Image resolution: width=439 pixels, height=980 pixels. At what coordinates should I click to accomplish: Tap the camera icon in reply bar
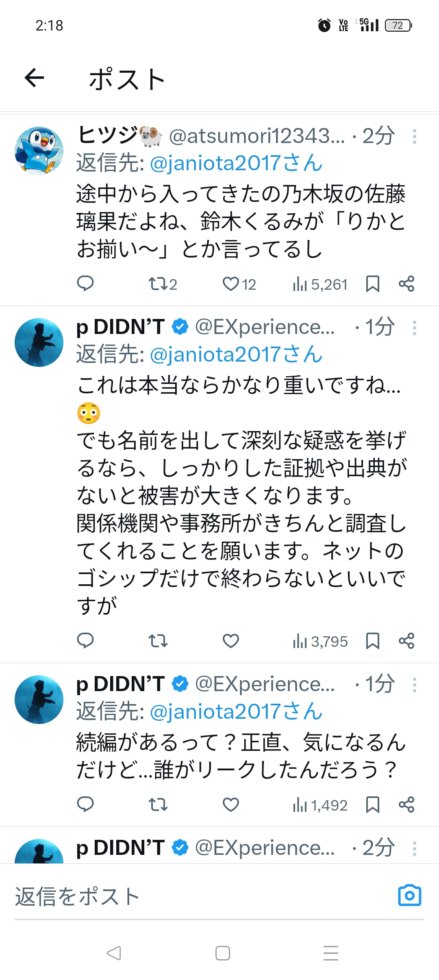pos(410,895)
